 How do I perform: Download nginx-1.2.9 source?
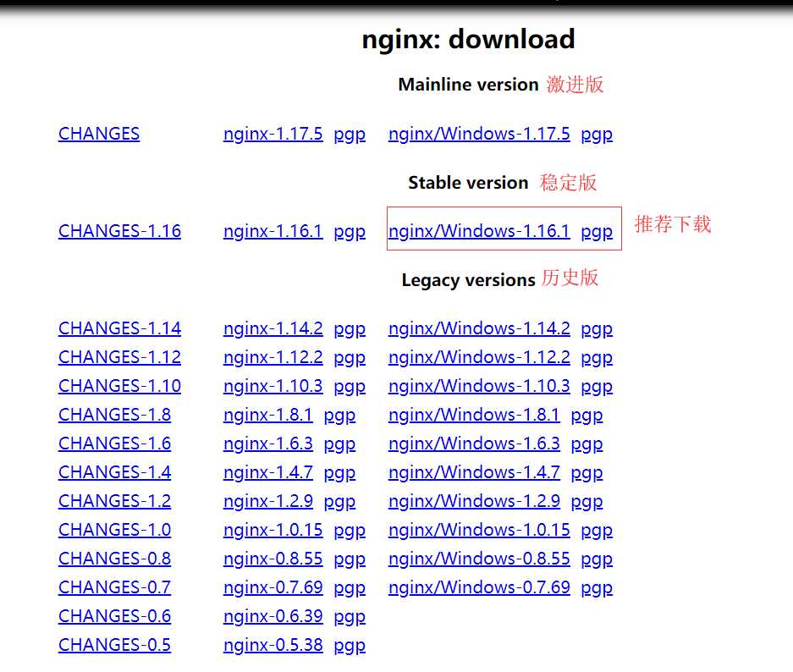(268, 502)
